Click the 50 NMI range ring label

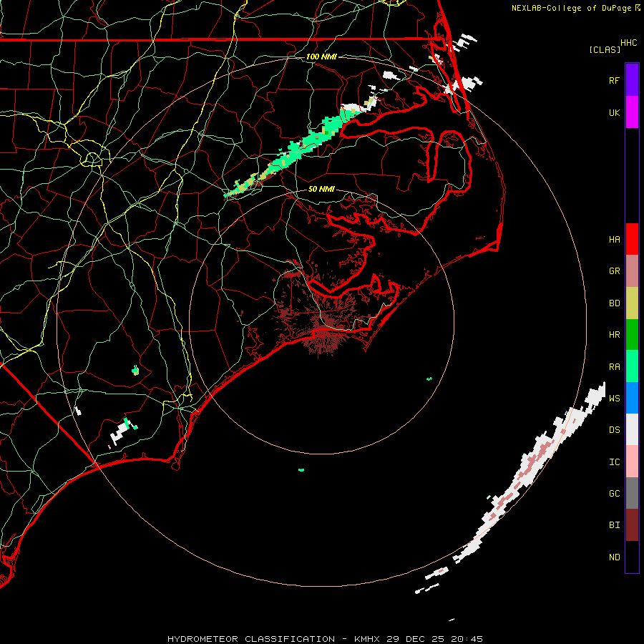coord(321,189)
